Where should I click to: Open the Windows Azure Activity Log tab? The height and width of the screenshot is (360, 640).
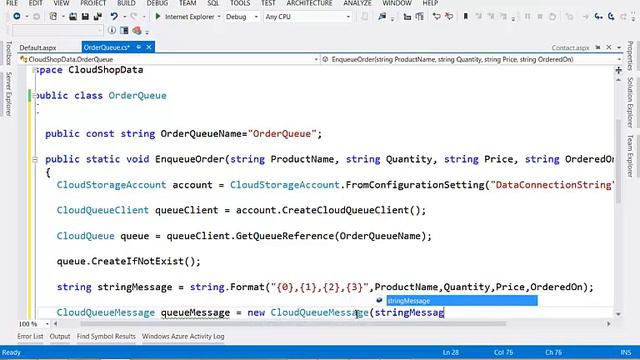point(183,336)
